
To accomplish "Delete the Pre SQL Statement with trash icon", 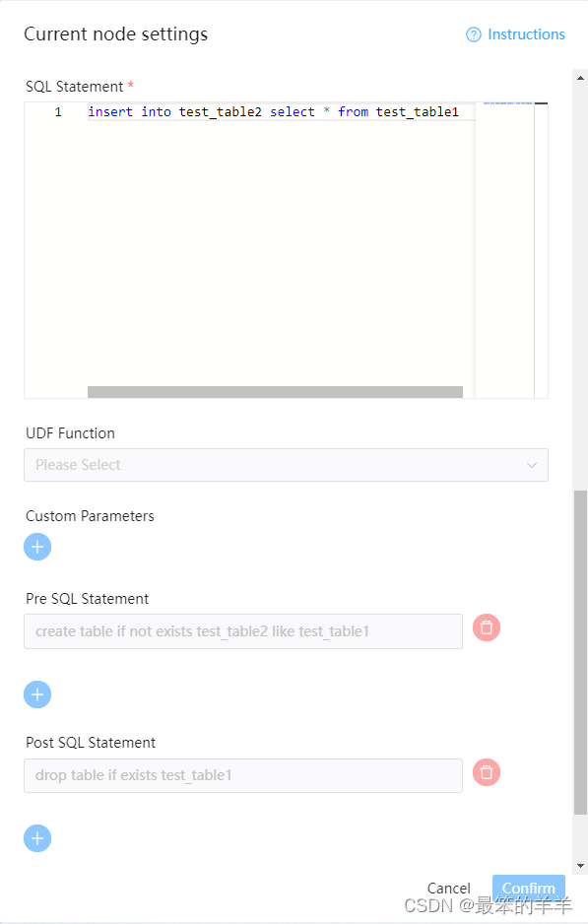I will point(487,627).
